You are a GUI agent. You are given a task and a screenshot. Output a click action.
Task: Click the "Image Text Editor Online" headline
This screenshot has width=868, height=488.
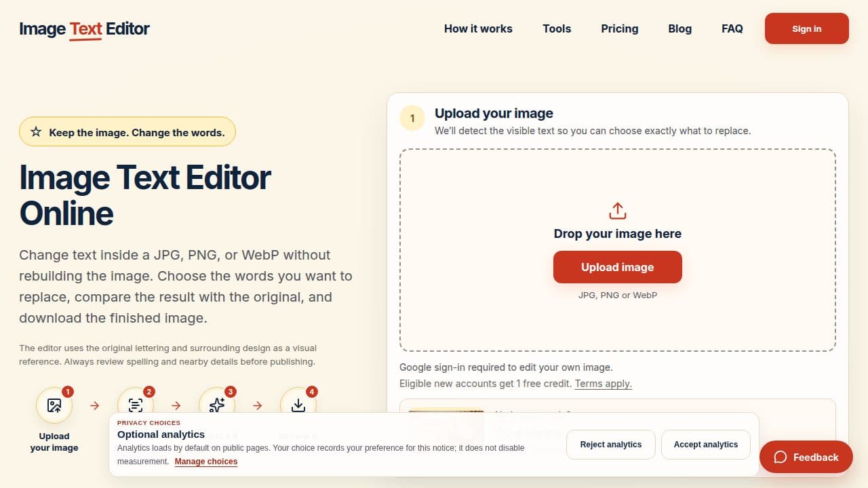(145, 195)
